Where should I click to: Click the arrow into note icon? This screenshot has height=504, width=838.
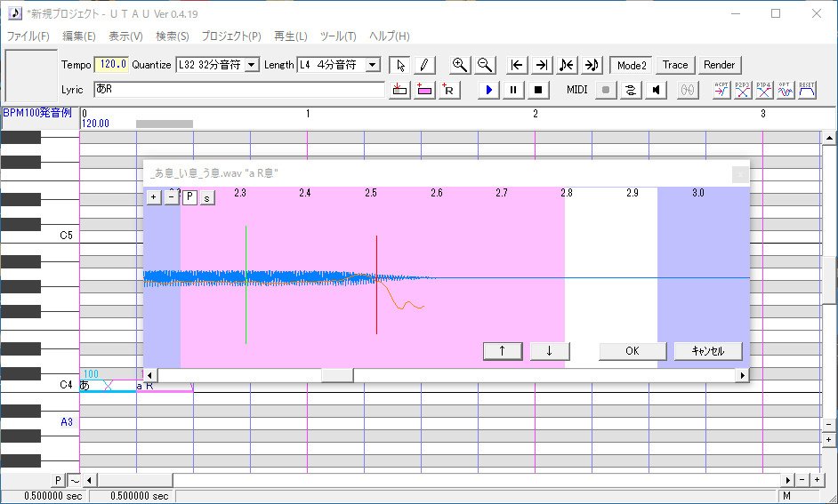[592, 65]
